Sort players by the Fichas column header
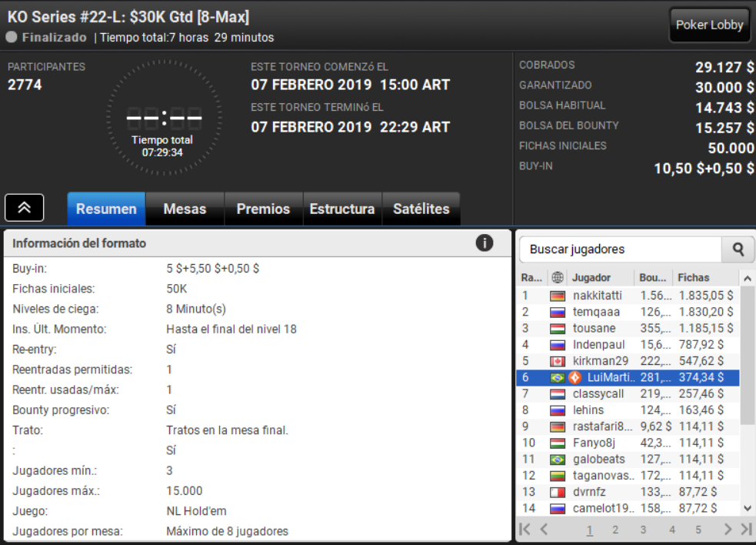756x545 pixels. [693, 278]
